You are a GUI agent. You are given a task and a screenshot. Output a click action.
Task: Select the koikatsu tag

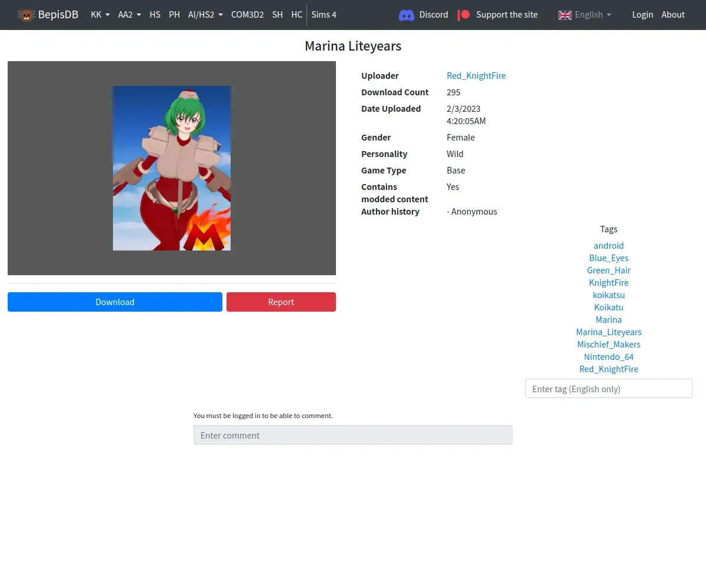click(x=609, y=295)
